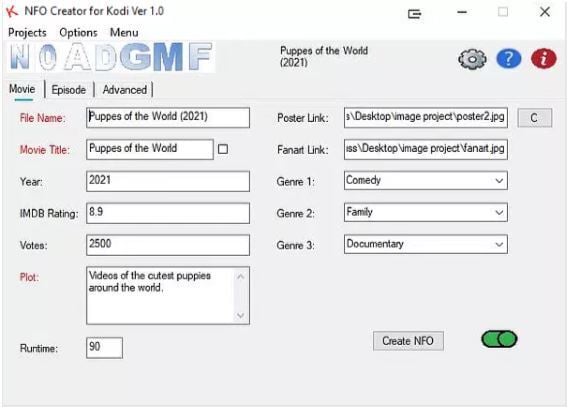Switch to the Episode tab
Screen dimensions: 568x409
click(68, 89)
